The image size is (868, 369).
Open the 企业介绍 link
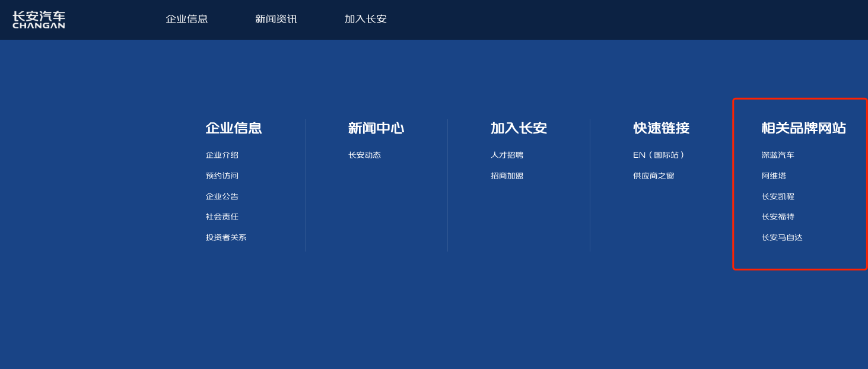point(222,155)
